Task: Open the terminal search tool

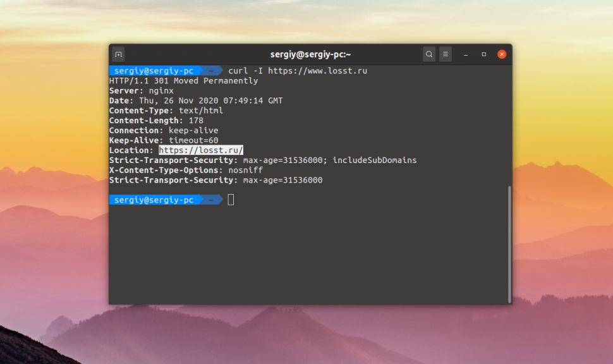Action: coord(429,54)
